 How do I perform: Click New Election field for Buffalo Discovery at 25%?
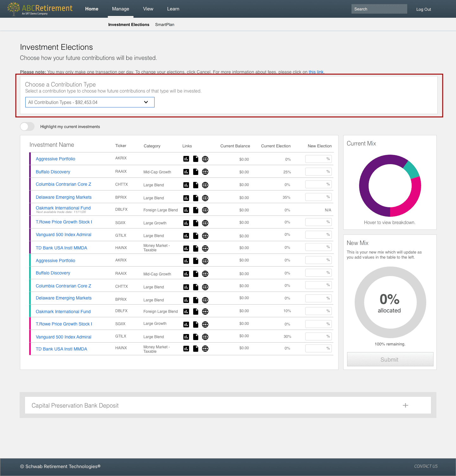(318, 171)
